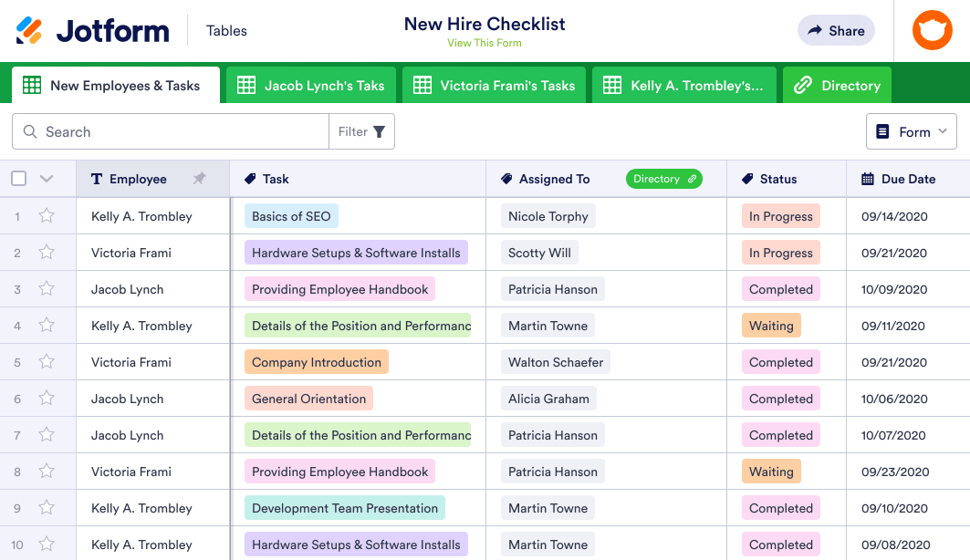The image size is (970, 560).
Task: Follow the View This Form link
Action: pos(485,43)
